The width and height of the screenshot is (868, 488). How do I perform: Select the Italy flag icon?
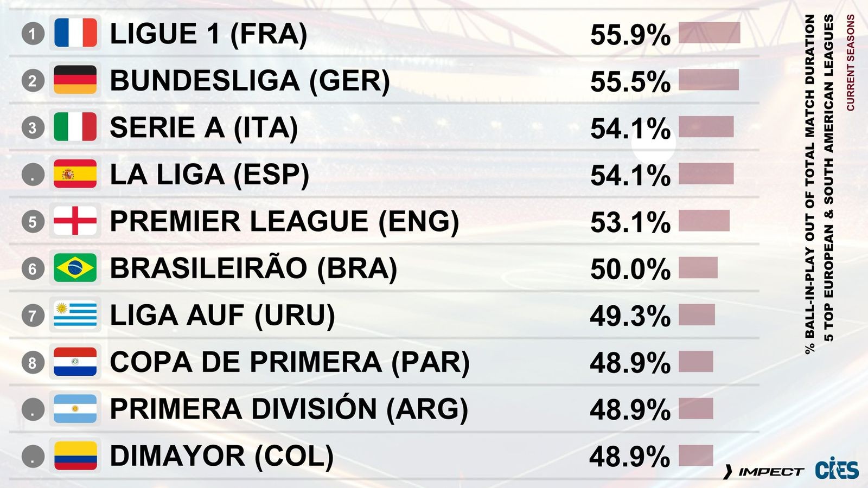[x=75, y=127]
